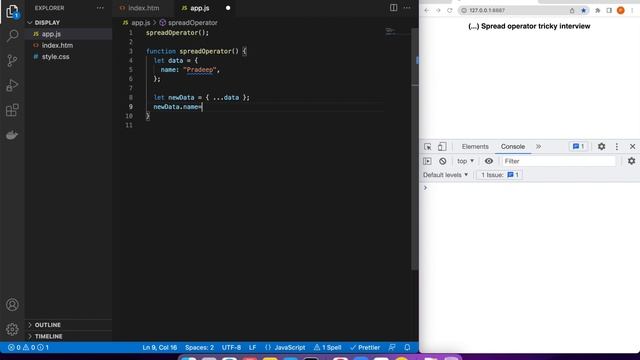Screen dimensions: 640x360
Task: Click the browser address bar URL
Action: [x=487, y=10]
